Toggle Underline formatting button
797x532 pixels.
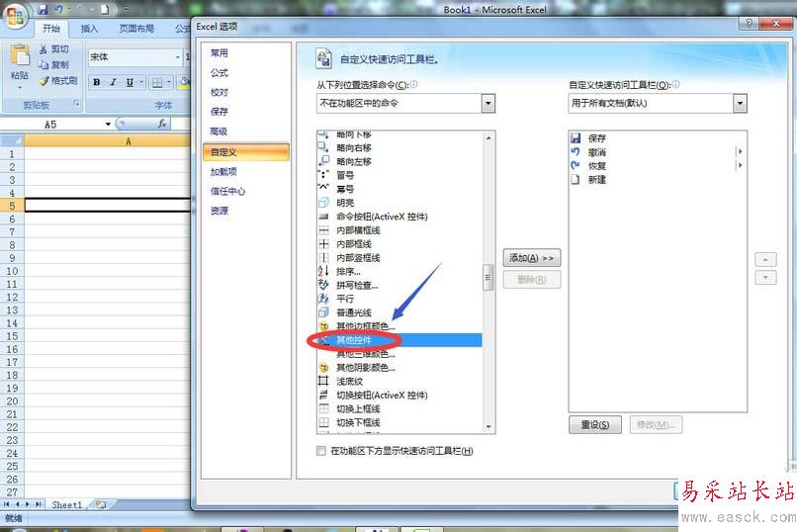(x=130, y=82)
